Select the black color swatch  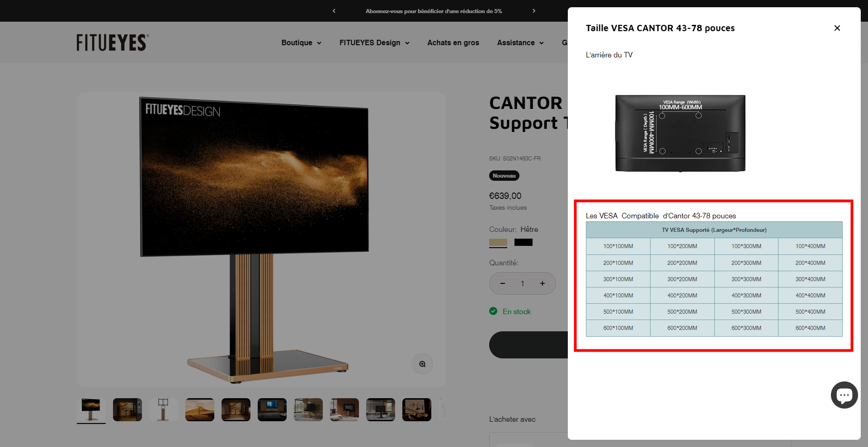click(x=523, y=242)
